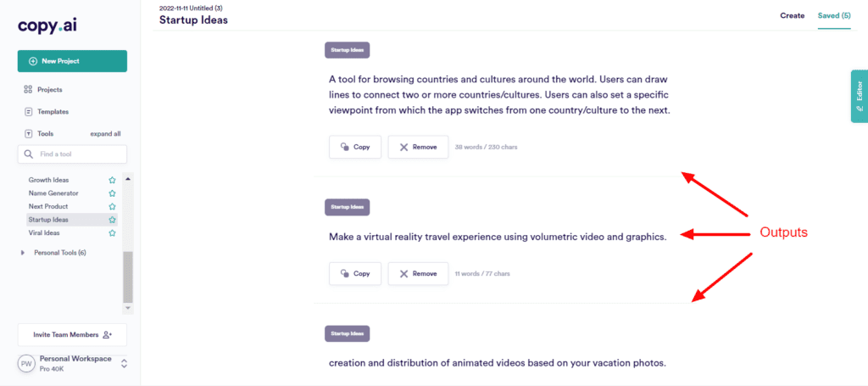This screenshot has width=868, height=386.
Task: Click the Find a tool search field
Action: (73, 154)
